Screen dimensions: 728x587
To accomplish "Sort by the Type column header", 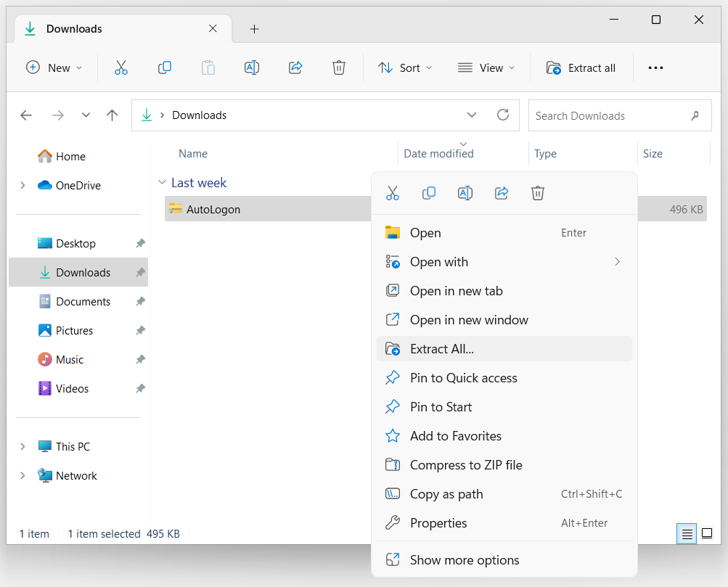I will click(545, 154).
